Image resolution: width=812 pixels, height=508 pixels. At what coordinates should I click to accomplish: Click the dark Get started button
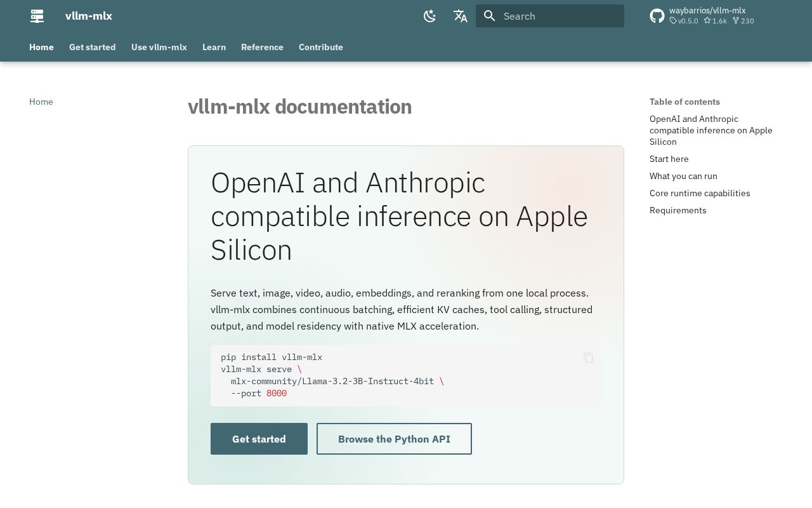[x=259, y=439]
